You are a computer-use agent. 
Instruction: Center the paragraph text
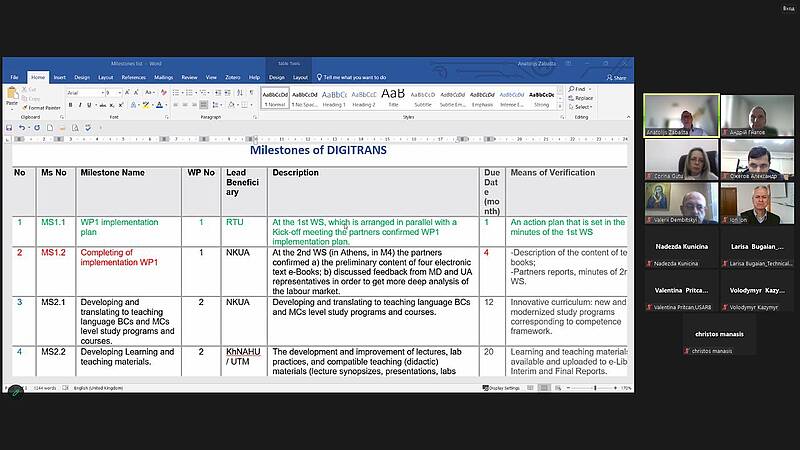coord(185,105)
